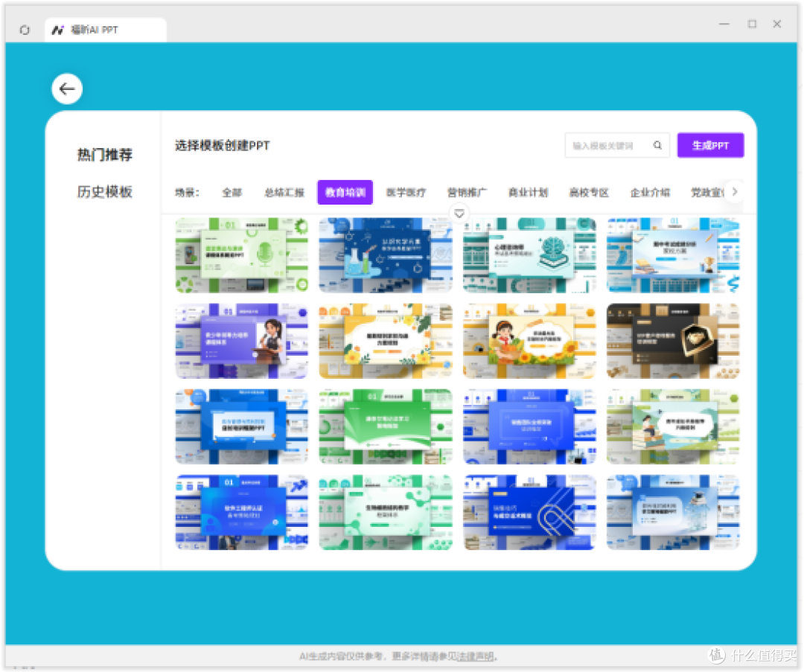Select the 教育培训 scene tab
The height and width of the screenshot is (672, 804).
[x=345, y=193]
